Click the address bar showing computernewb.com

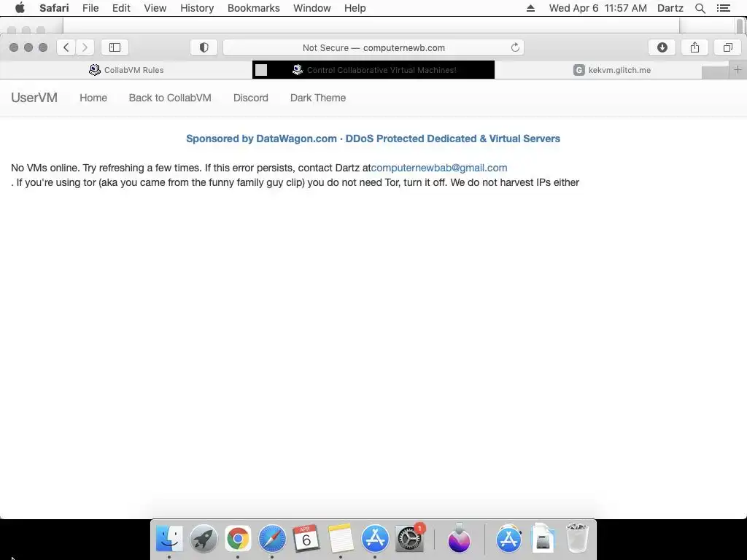point(373,47)
